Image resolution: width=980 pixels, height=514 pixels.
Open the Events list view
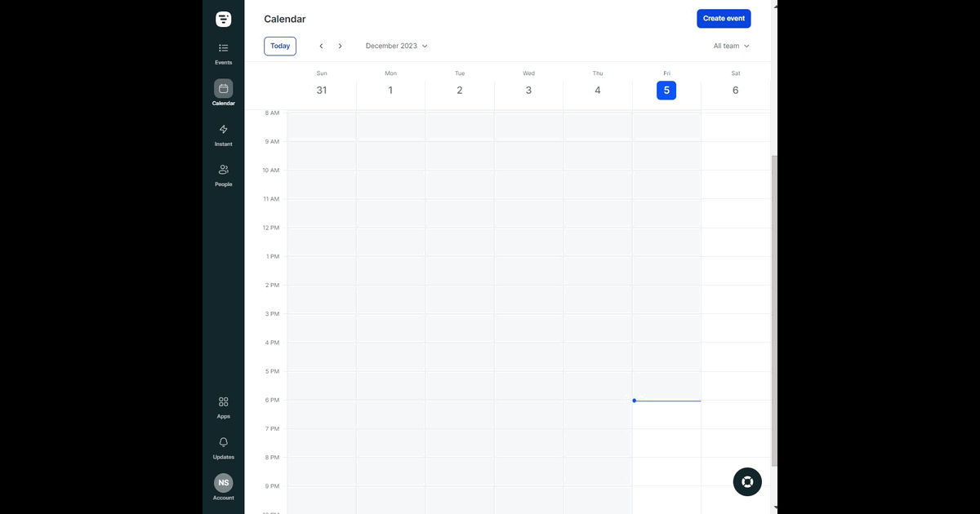click(x=223, y=53)
